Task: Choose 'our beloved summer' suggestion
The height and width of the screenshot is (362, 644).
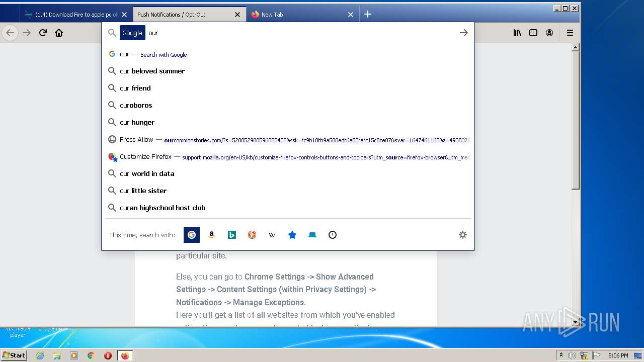Action: click(x=288, y=71)
